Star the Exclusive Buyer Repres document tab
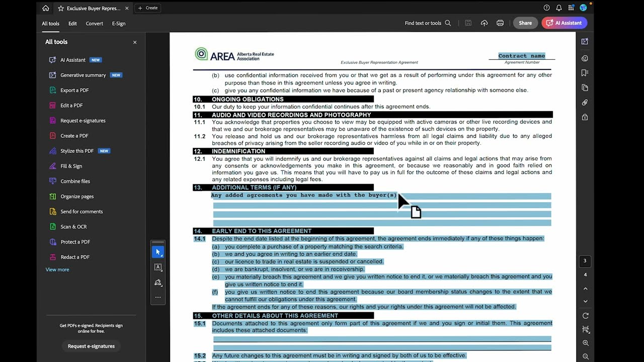The image size is (644, 362). click(x=61, y=8)
